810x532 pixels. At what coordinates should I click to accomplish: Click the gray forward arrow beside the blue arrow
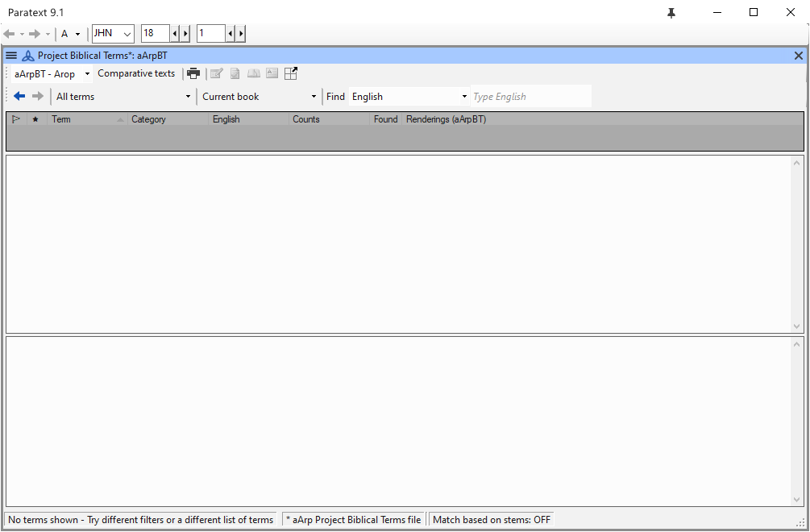[x=38, y=96]
